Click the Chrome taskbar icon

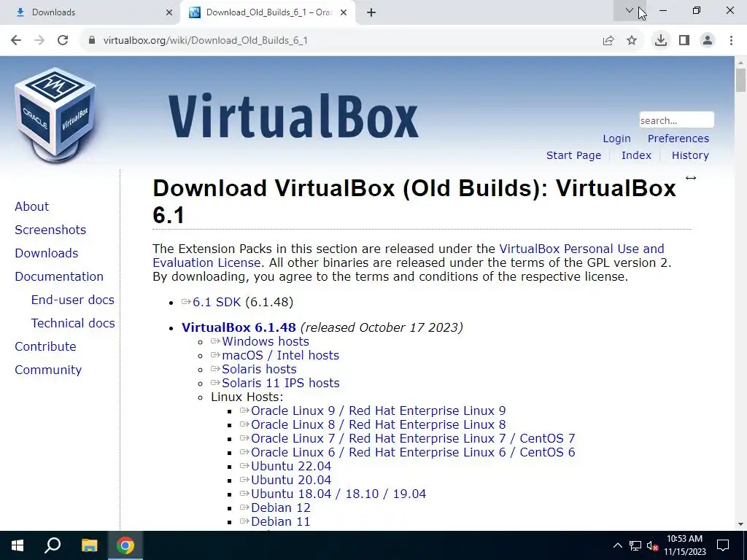click(125, 545)
